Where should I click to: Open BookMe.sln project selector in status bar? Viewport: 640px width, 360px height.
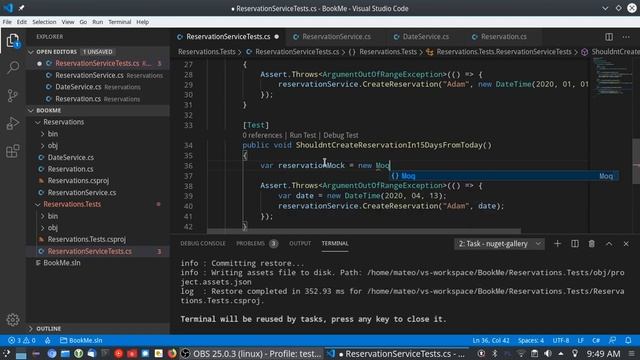(81, 340)
